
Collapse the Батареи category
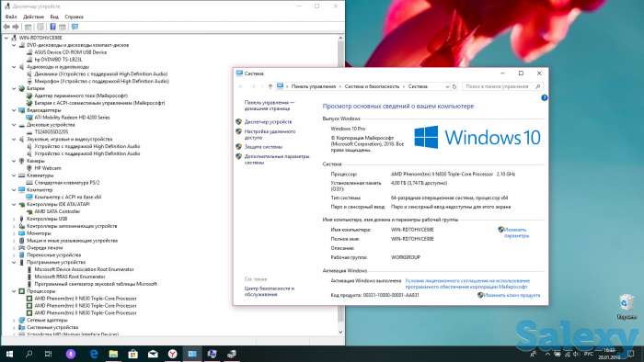click(14, 88)
